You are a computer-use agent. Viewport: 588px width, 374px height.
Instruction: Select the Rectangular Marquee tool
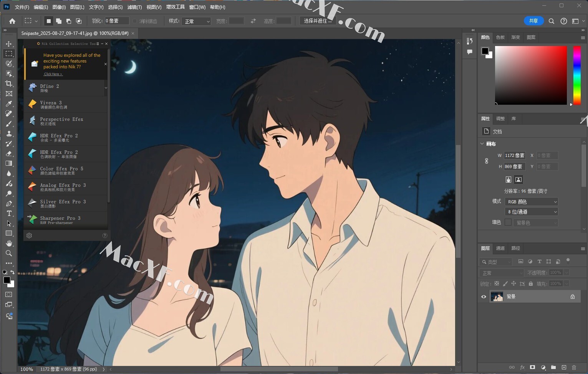9,54
